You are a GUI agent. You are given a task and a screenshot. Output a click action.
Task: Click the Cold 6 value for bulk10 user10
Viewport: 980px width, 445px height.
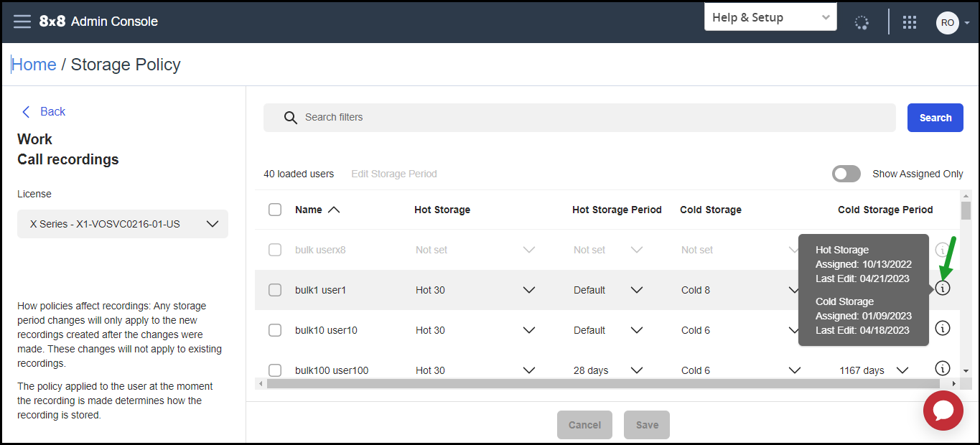click(x=696, y=330)
